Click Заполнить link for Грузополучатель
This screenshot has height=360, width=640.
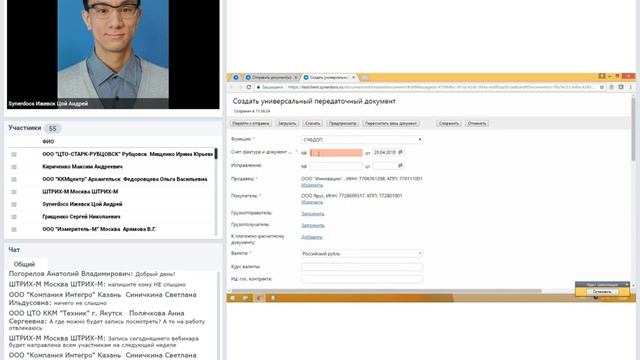[313, 225]
